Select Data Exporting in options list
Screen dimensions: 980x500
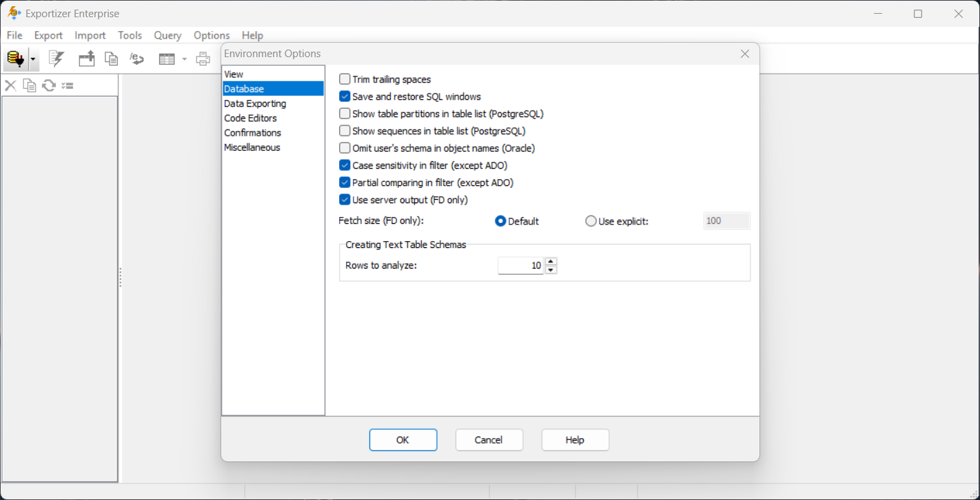[255, 103]
